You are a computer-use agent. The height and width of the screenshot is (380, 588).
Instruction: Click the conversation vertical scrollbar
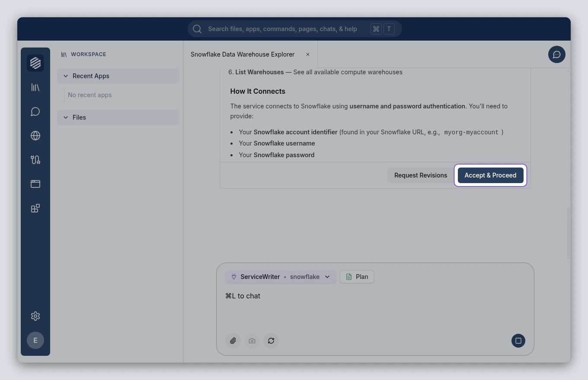tap(569, 233)
